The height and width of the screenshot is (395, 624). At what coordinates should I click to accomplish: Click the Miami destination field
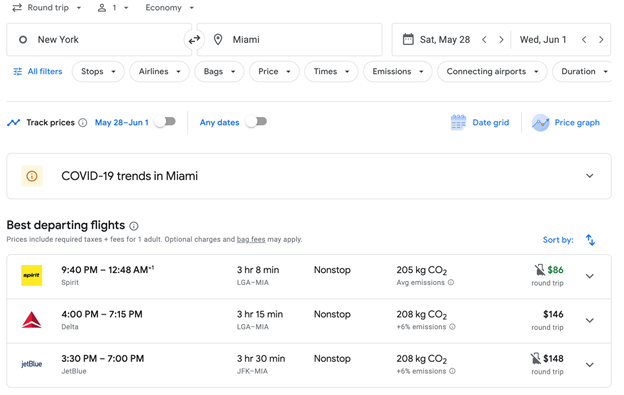pos(290,39)
